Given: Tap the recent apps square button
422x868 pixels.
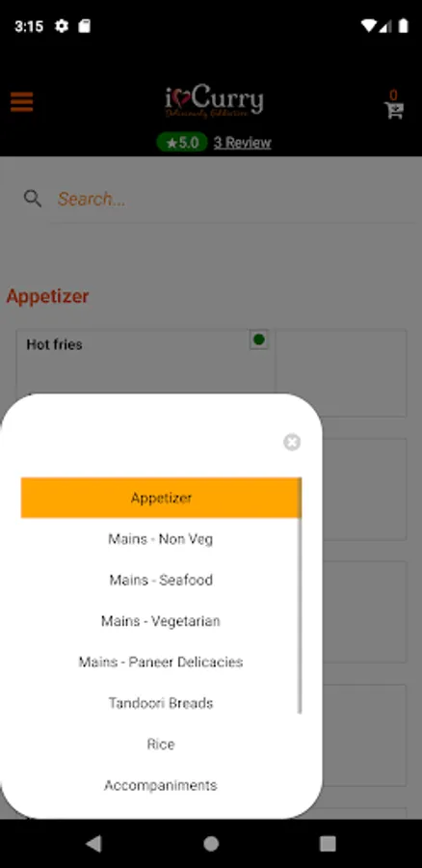Looking at the screenshot, I should tap(328, 843).
